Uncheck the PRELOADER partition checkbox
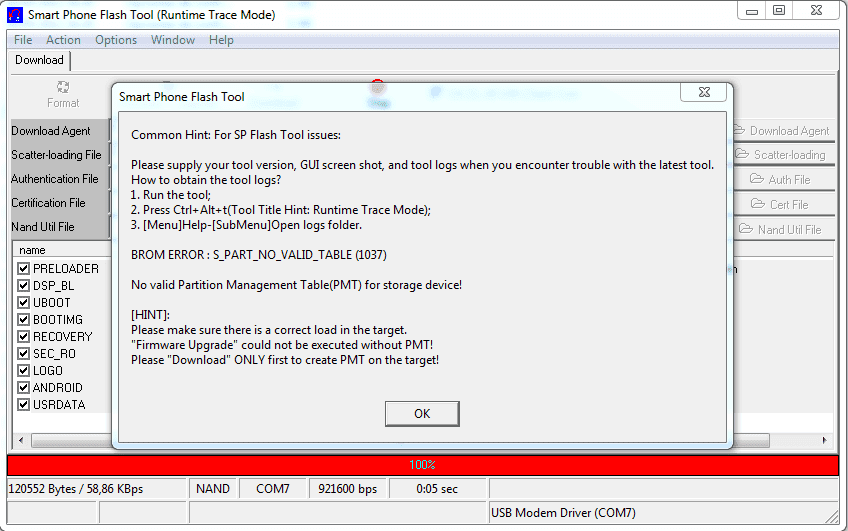848x531 pixels. pos(23,269)
